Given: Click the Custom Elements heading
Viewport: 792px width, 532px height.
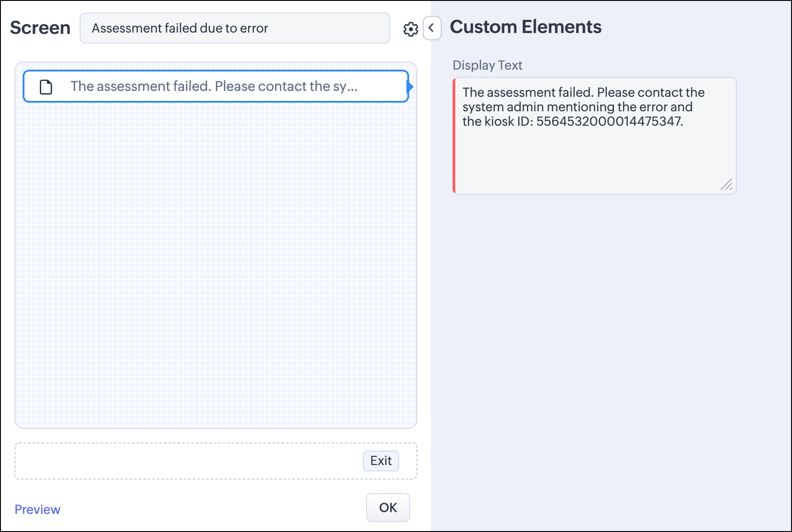Looking at the screenshot, I should pos(525,27).
